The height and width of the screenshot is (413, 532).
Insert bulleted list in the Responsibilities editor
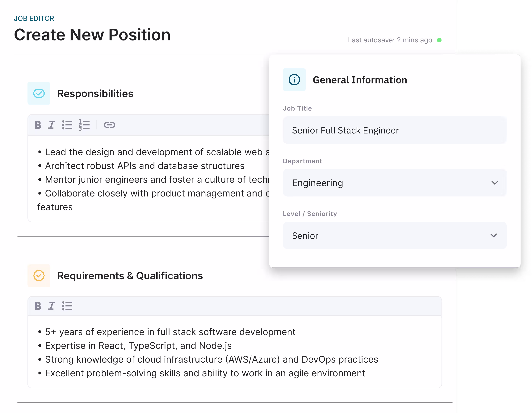click(67, 125)
